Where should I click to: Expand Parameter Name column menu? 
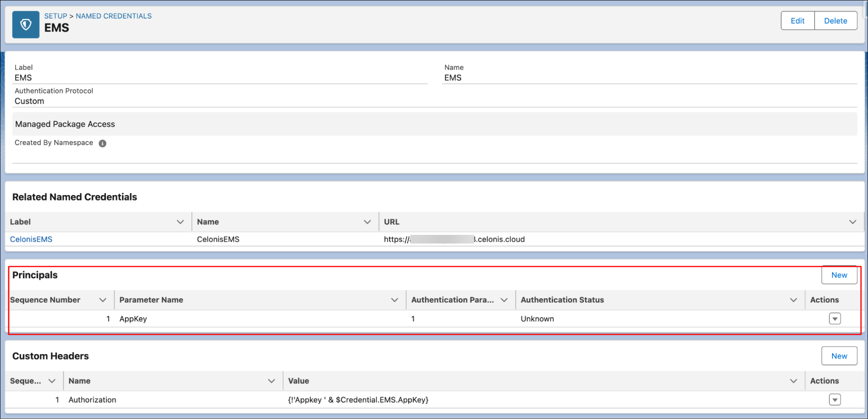tap(394, 300)
